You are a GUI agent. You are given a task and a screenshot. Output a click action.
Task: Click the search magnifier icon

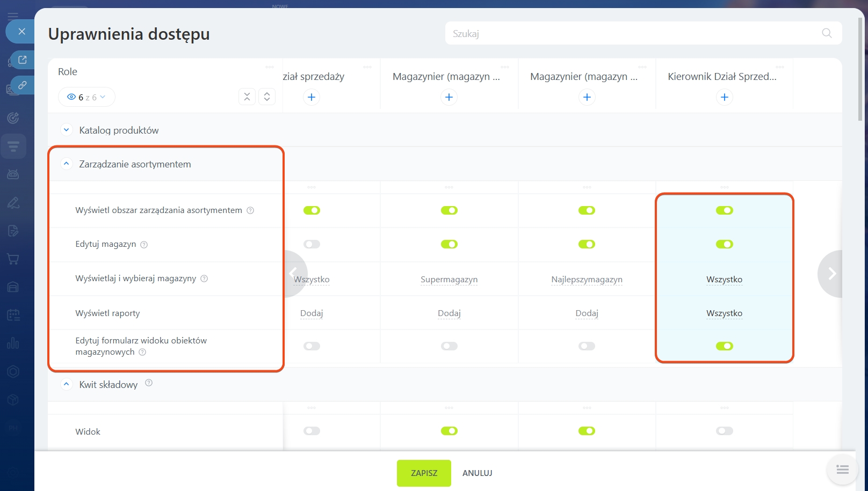click(x=827, y=33)
